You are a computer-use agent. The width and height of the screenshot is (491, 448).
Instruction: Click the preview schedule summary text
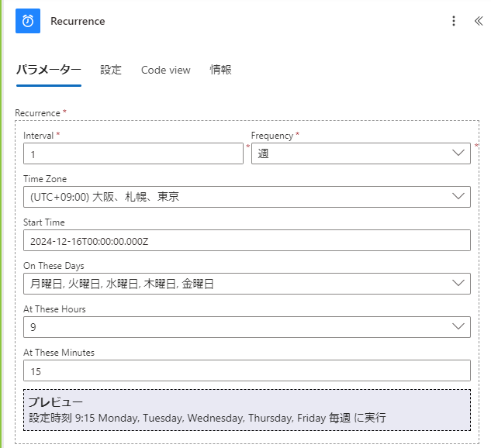pyautogui.click(x=207, y=418)
